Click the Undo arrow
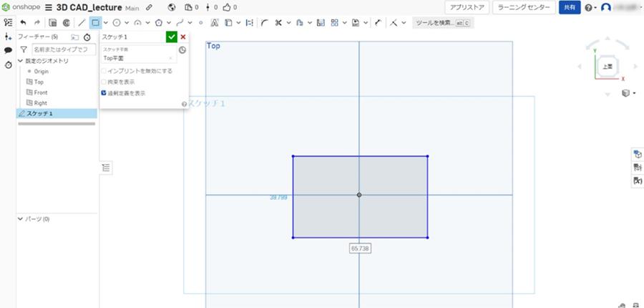The image size is (644, 308). coord(23,23)
